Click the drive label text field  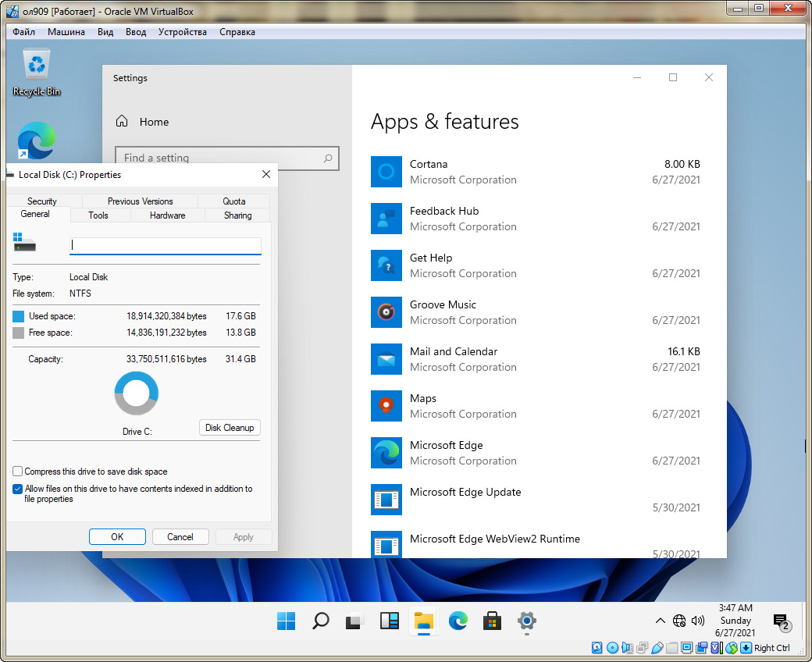point(166,245)
